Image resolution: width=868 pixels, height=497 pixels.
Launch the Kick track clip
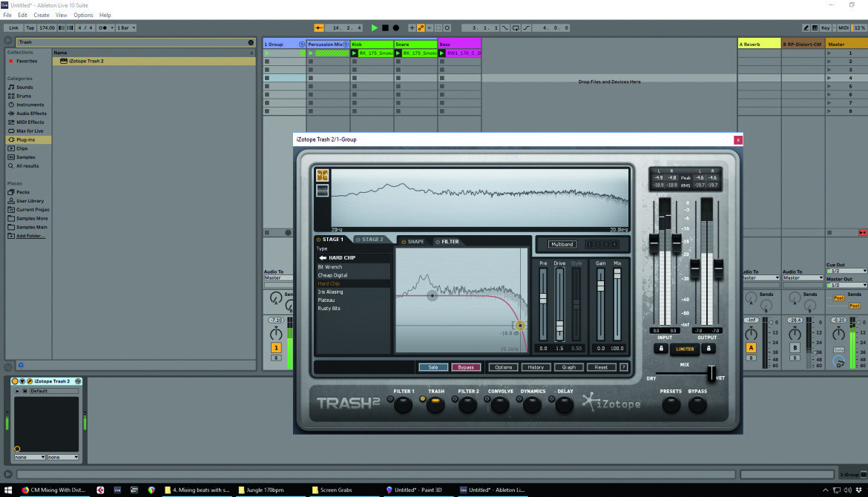pos(355,53)
